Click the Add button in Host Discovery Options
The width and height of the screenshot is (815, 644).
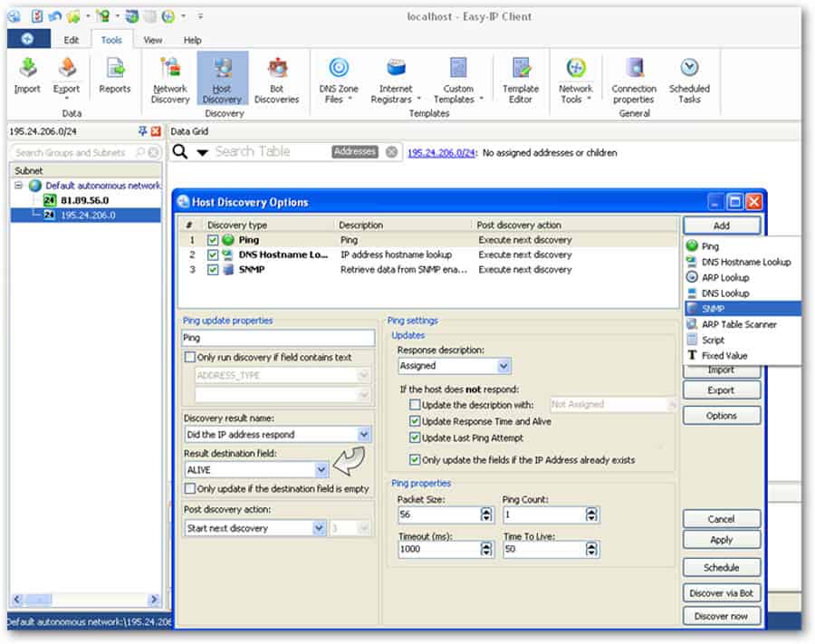tap(722, 226)
